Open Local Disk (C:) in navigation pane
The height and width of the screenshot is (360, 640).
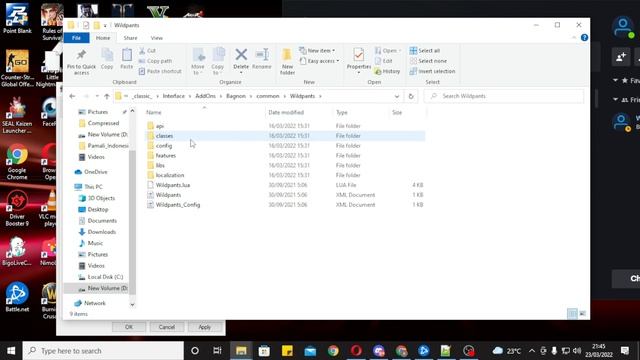click(x=105, y=277)
